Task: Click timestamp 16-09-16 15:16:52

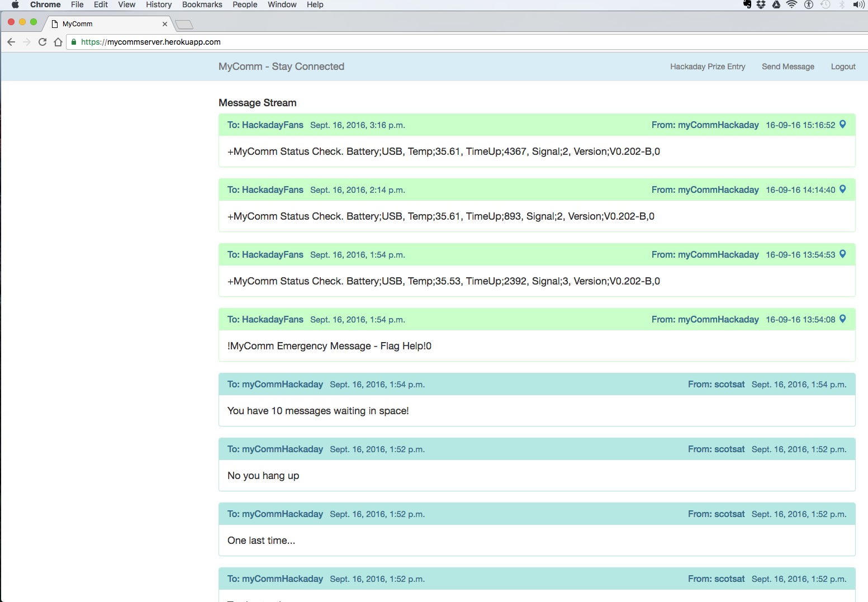Action: pos(800,125)
